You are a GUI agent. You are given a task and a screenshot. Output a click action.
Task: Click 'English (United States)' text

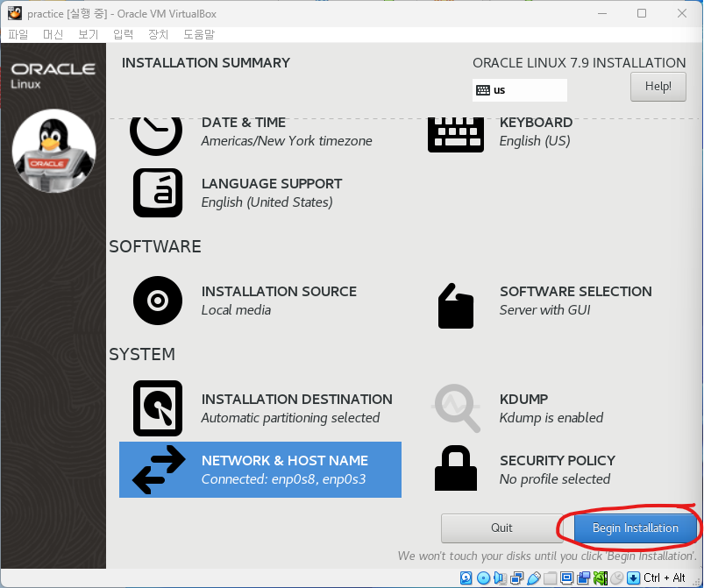[267, 202]
